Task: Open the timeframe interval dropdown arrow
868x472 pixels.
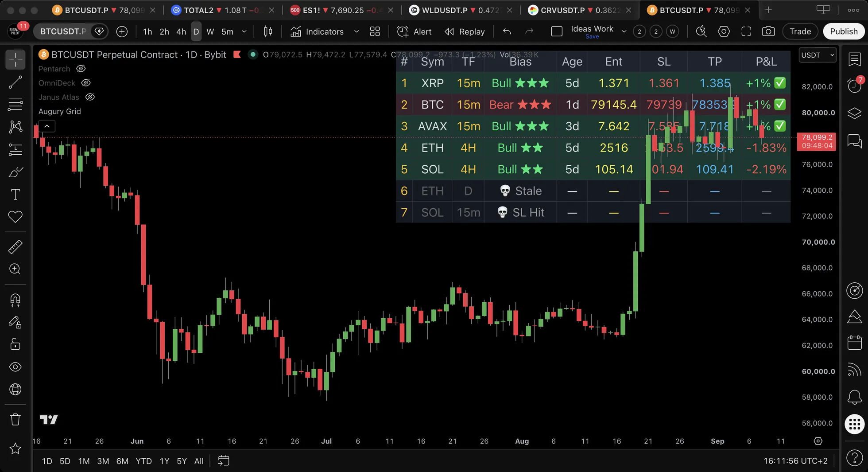Action: coord(244,31)
